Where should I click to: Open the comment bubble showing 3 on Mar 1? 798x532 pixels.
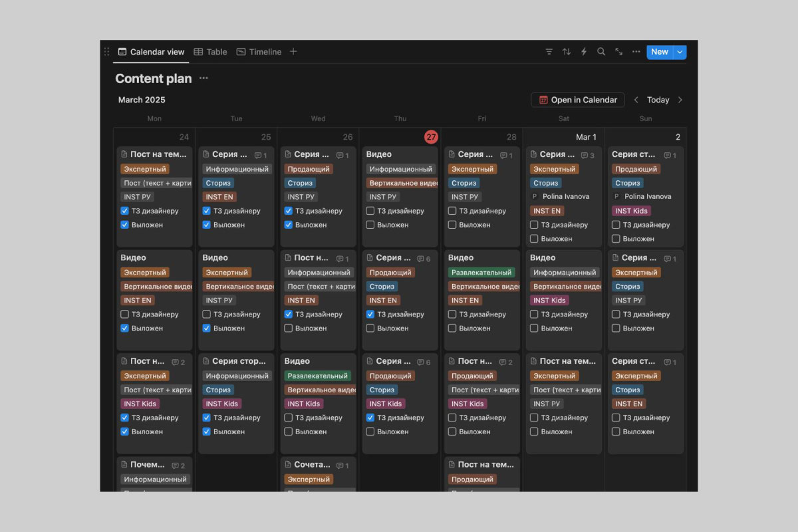[588, 156]
